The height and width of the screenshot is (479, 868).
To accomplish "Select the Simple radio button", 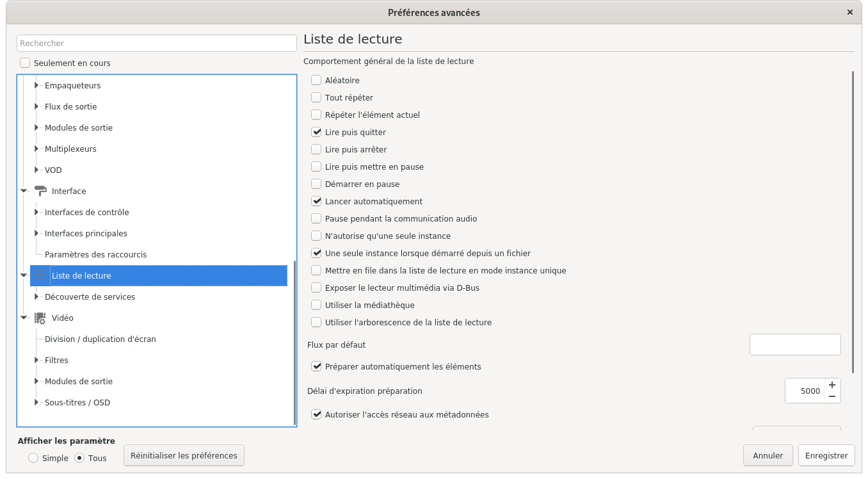I will coord(33,458).
